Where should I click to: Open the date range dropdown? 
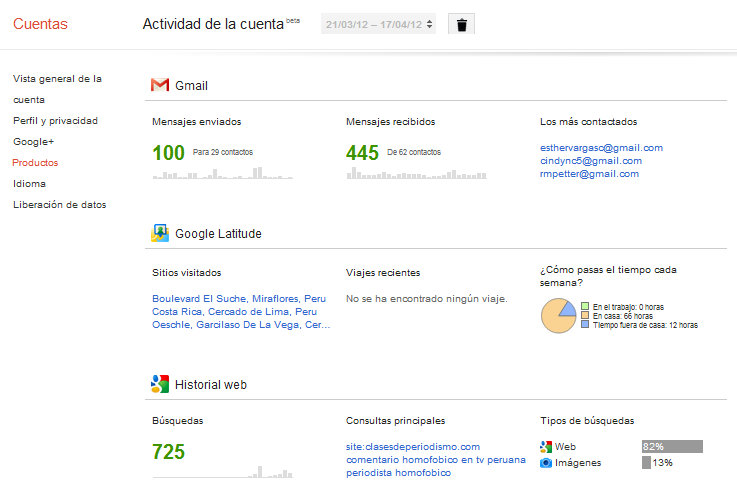tap(379, 25)
